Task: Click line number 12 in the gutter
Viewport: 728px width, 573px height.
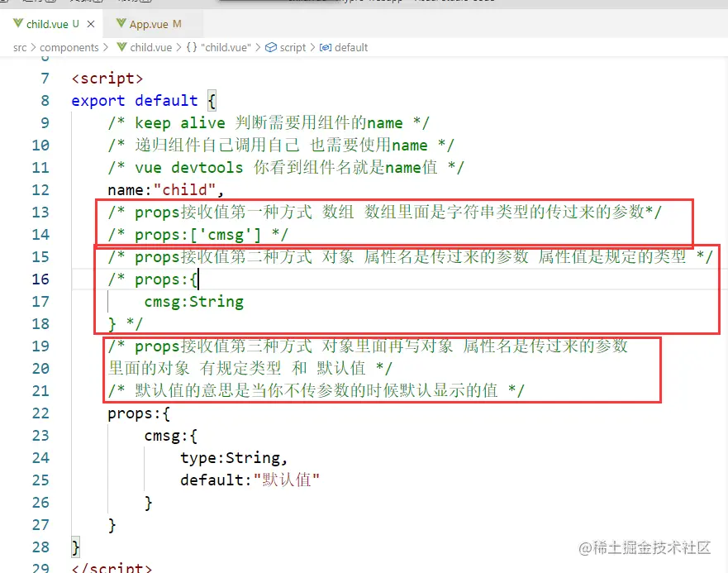Action: coord(40,189)
